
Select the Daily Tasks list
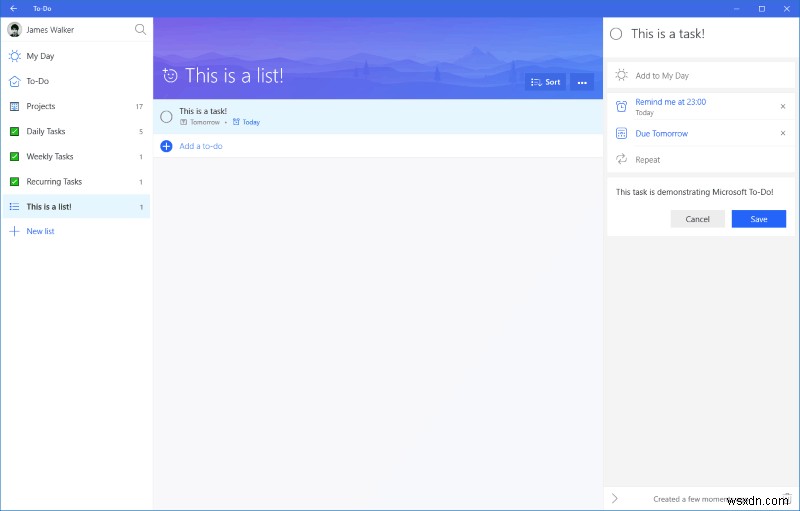[x=77, y=131]
